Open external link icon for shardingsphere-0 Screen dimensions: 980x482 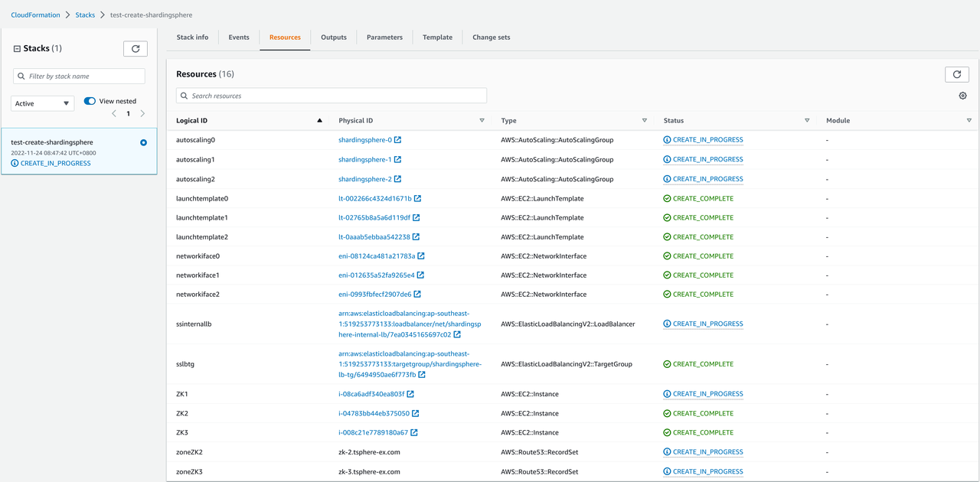coord(397,140)
